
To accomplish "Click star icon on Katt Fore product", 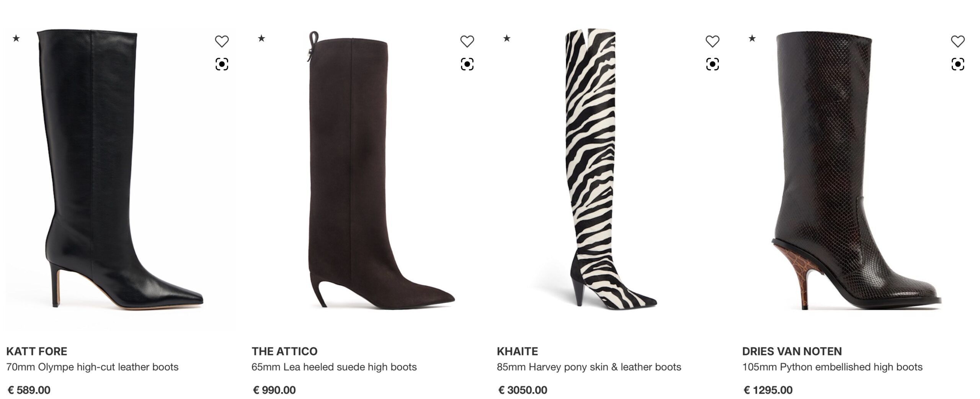I will click(x=16, y=38).
